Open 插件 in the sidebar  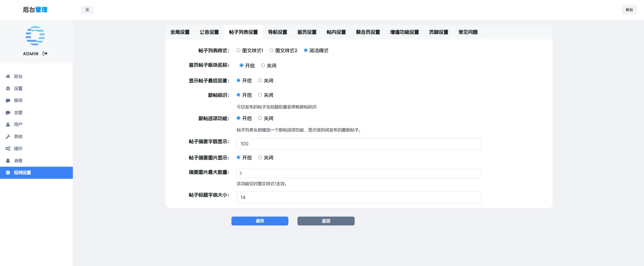36,149
